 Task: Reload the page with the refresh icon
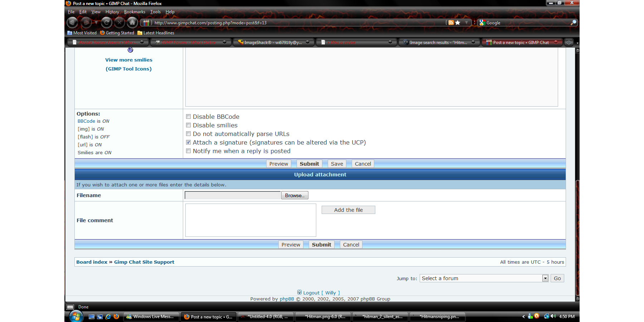tap(106, 23)
